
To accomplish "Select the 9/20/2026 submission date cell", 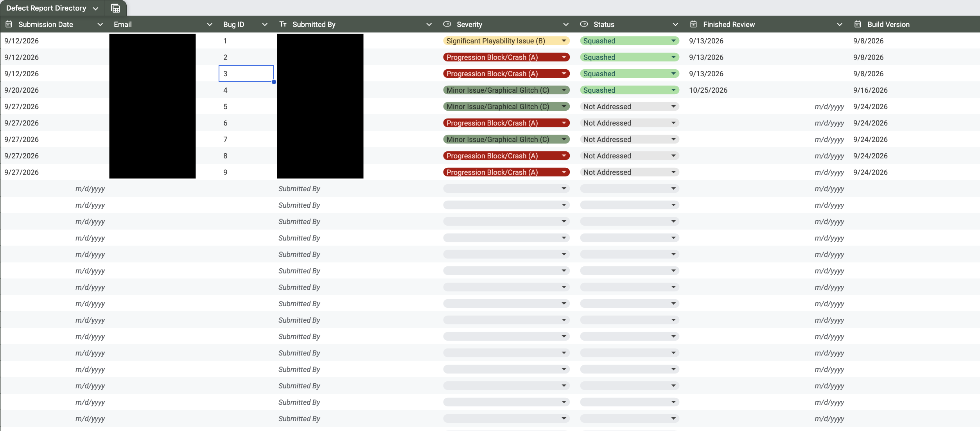I will pyautogui.click(x=55, y=90).
